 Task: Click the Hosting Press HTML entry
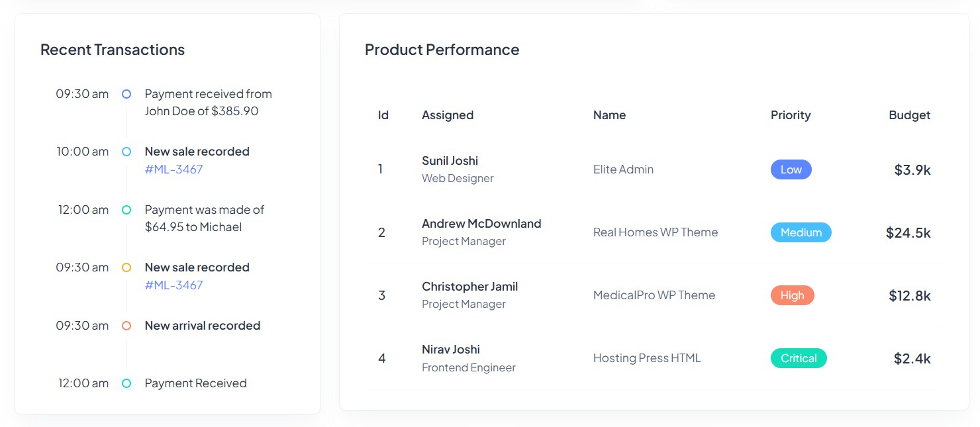point(647,358)
